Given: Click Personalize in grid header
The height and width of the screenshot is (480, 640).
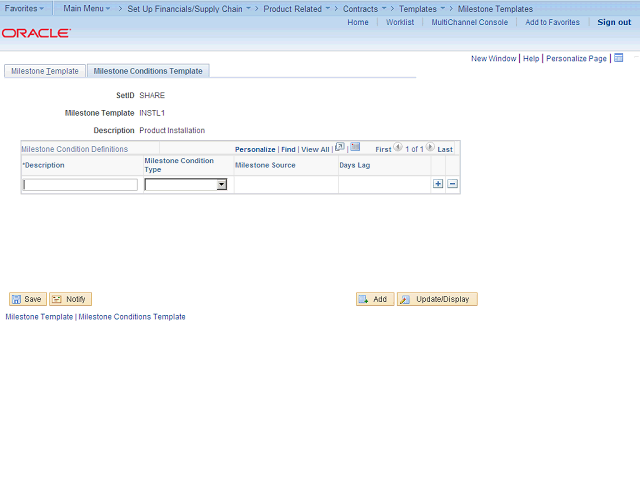Looking at the screenshot, I should coord(255,149).
